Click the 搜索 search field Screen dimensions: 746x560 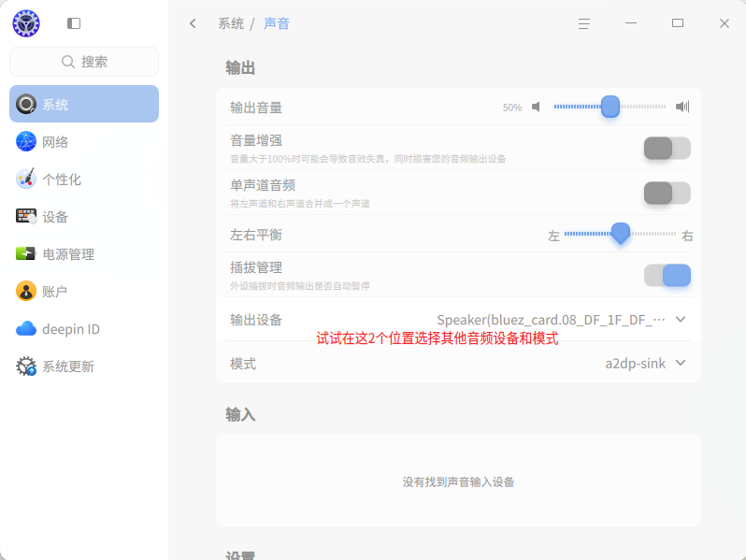click(84, 62)
